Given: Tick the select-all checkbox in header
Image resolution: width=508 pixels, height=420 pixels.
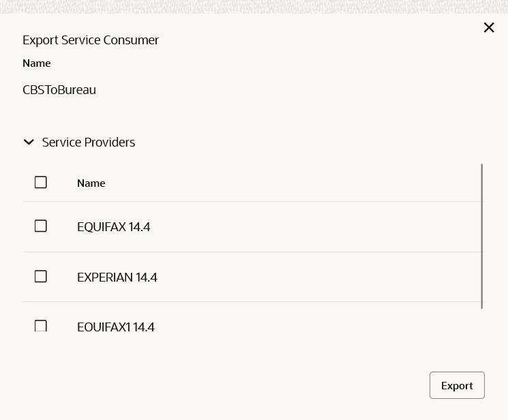Looking at the screenshot, I should (40, 182).
